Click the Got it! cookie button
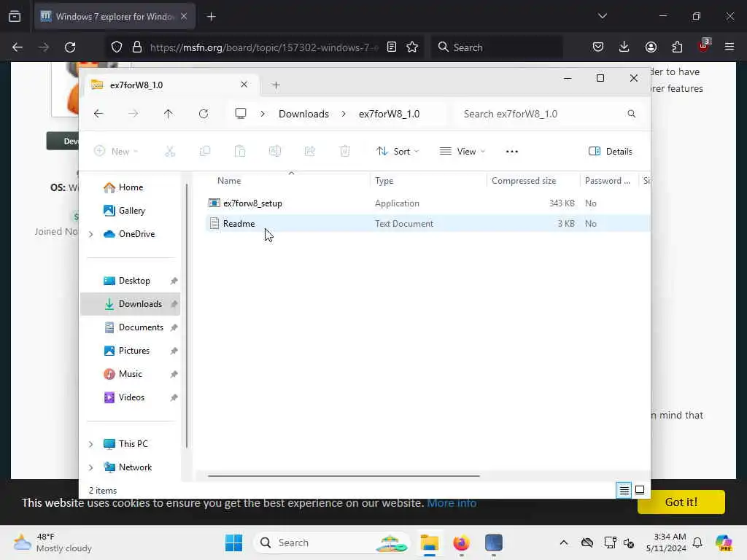This screenshot has width=747, height=560. pyautogui.click(x=681, y=502)
